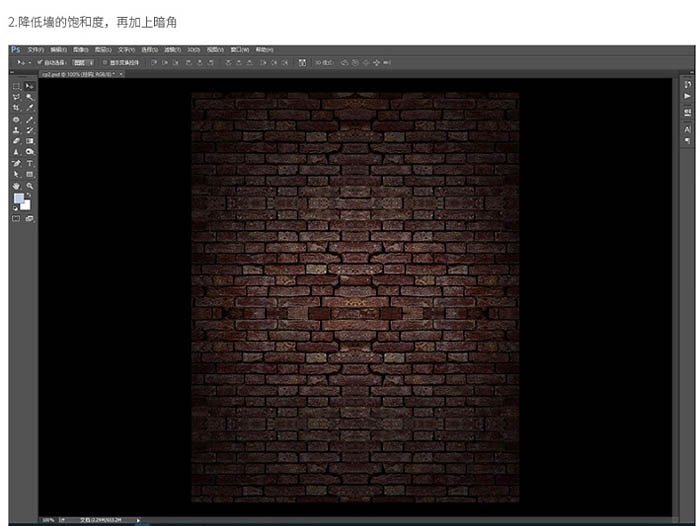Viewport: 700px width, 526px height.
Task: Open the 文件 (File) menu
Action: coord(35,49)
